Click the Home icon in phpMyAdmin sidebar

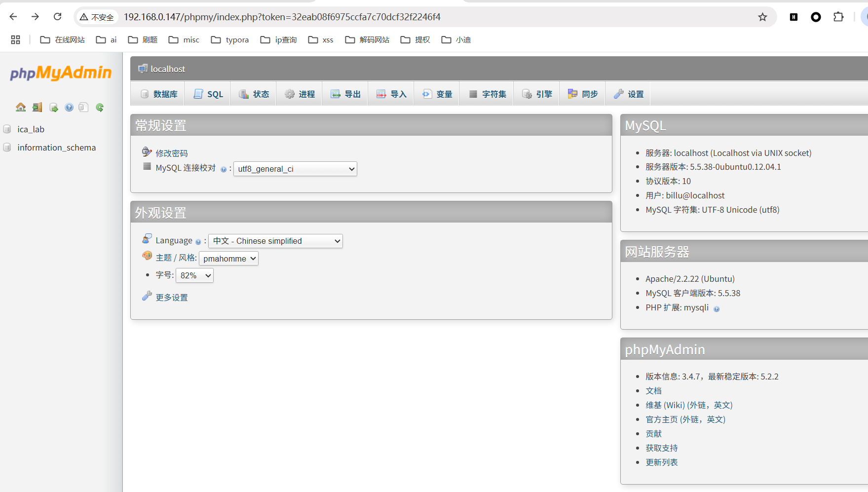21,107
